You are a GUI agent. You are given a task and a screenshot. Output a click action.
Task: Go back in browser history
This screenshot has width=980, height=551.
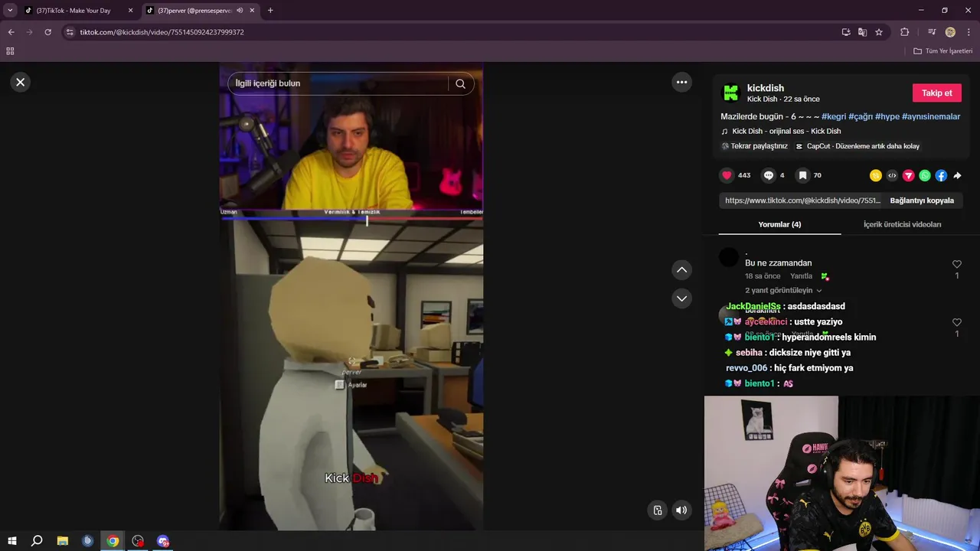pos(11,32)
